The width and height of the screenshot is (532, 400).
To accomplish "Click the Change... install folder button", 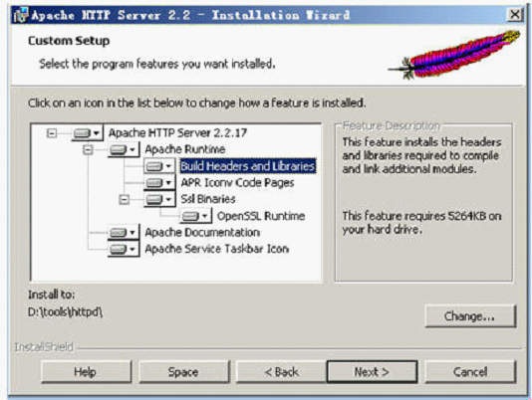I will point(470,316).
